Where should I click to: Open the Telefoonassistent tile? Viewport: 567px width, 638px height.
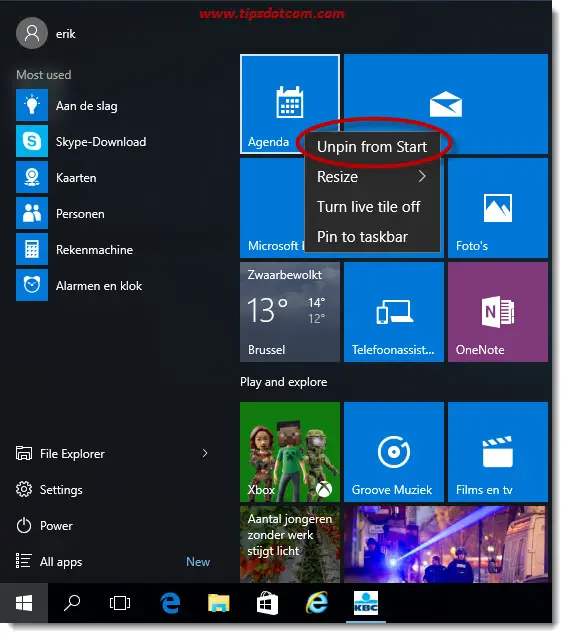click(x=394, y=312)
